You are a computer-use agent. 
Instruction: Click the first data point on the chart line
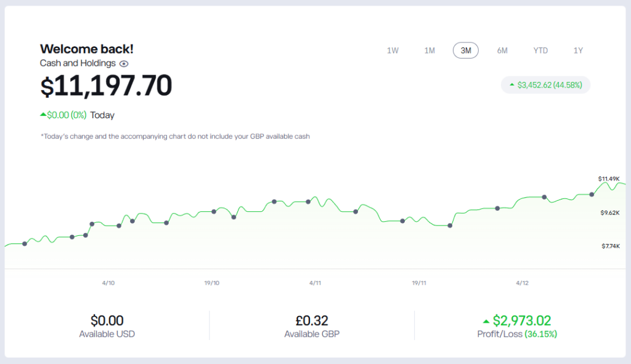[25, 244]
